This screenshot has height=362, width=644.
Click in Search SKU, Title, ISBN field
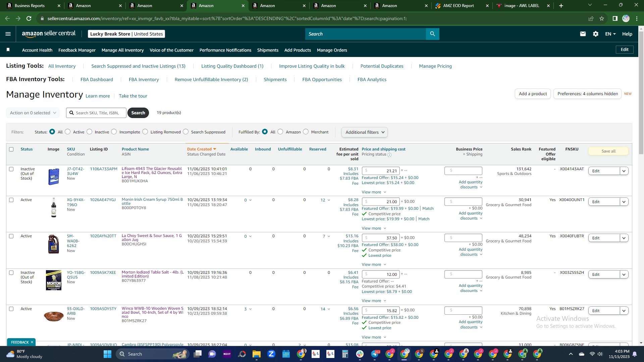coord(96,113)
